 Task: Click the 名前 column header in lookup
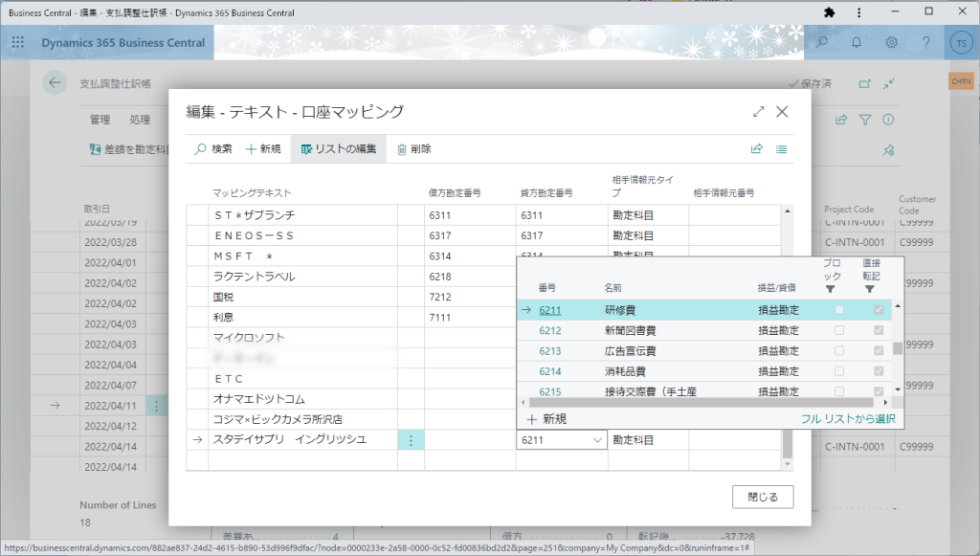(612, 288)
